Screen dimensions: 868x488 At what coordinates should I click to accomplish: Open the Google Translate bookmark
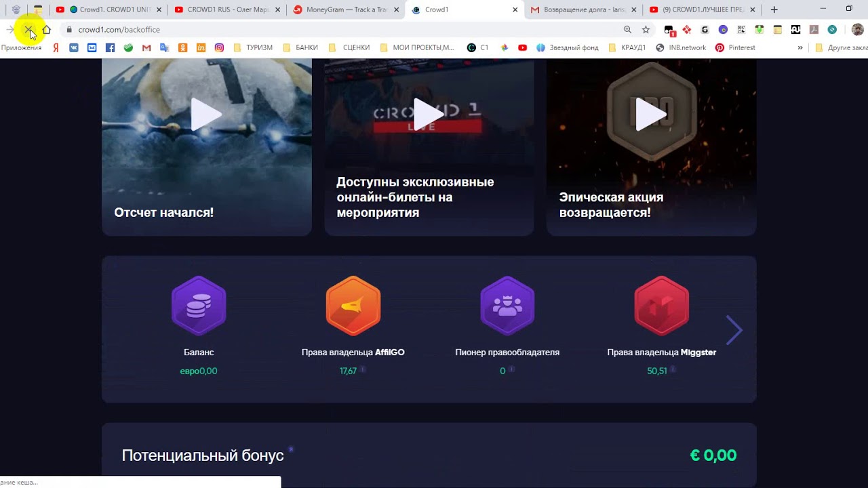(x=164, y=47)
